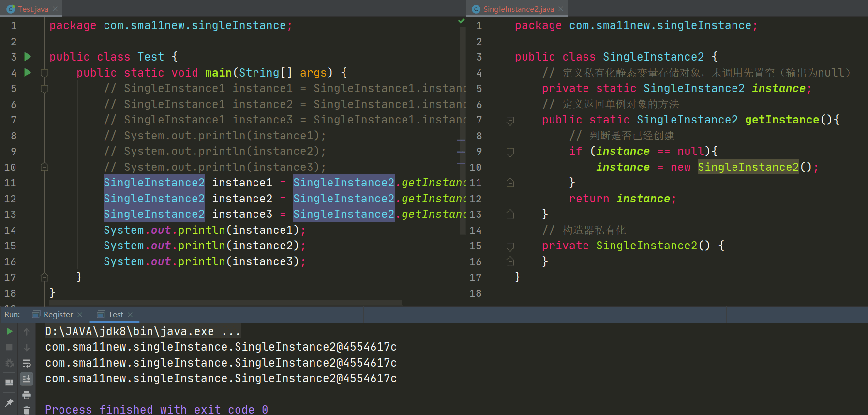Close the Register run tab
The image size is (868, 415).
click(80, 315)
